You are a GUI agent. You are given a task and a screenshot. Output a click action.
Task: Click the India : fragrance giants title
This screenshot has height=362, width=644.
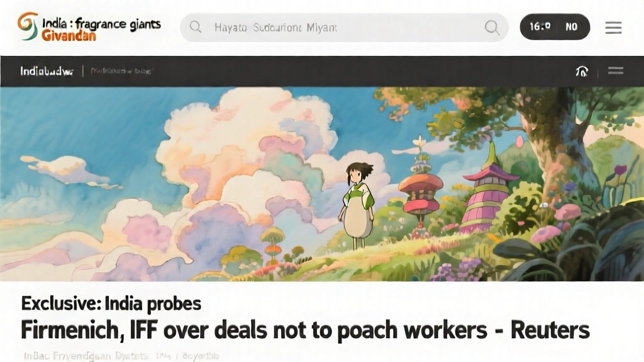tap(101, 24)
